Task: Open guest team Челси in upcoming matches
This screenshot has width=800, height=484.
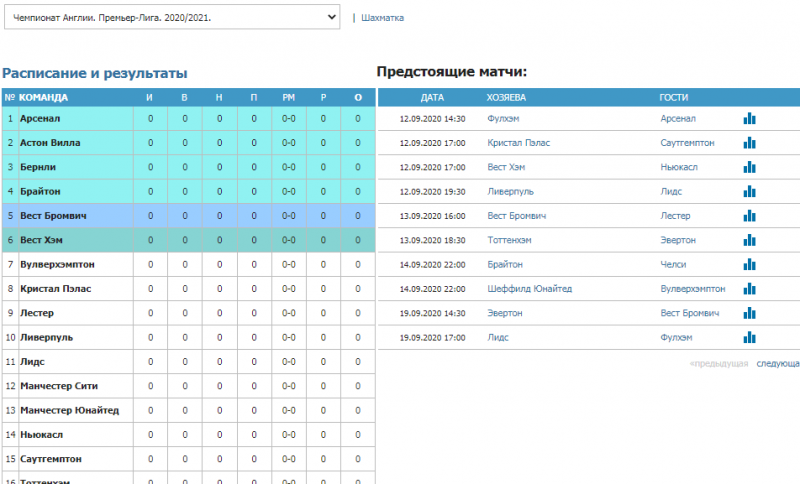Action: 673,264
